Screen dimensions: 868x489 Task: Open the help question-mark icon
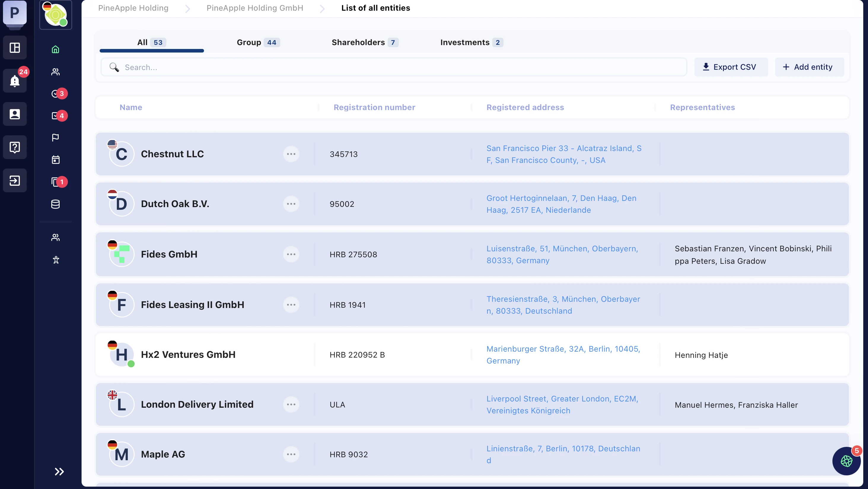click(x=15, y=147)
